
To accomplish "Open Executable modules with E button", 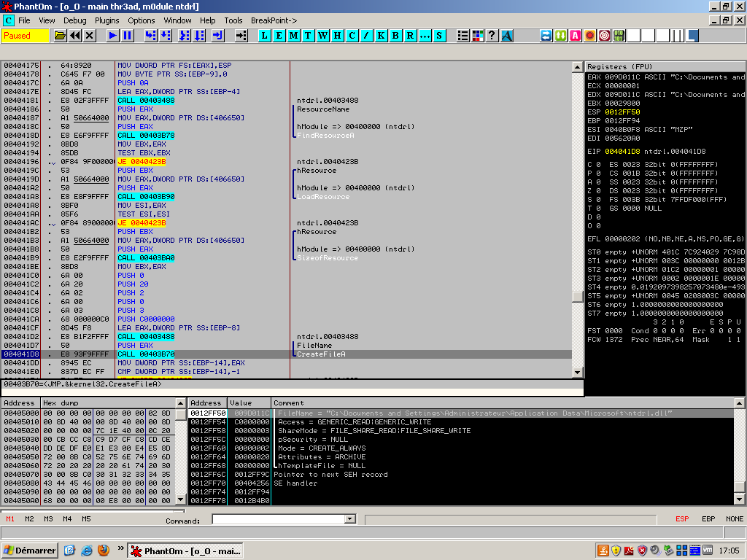I will 279,36.
